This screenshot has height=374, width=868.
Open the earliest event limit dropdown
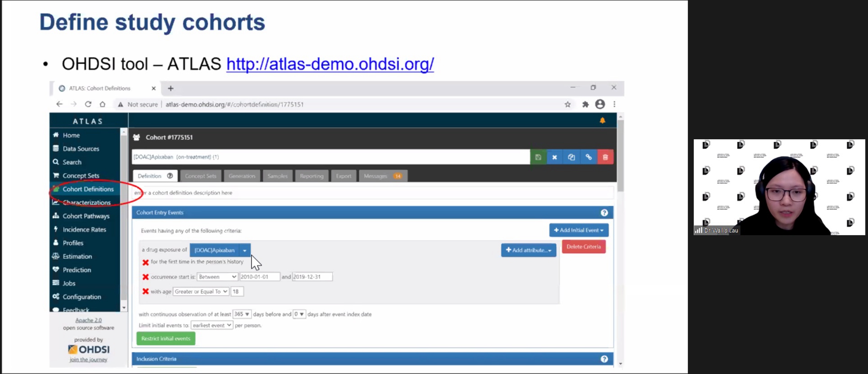click(x=212, y=325)
